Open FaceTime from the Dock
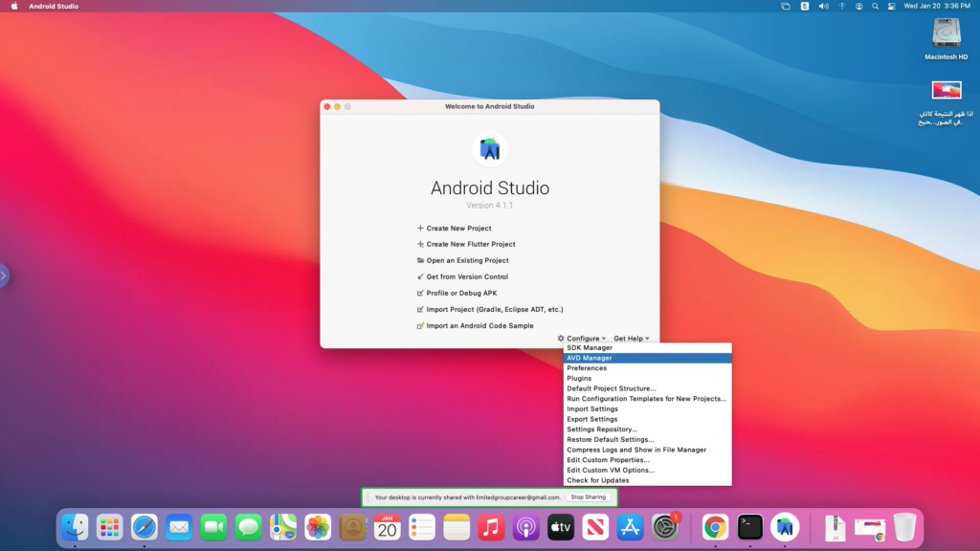The image size is (980, 551). pyautogui.click(x=213, y=527)
